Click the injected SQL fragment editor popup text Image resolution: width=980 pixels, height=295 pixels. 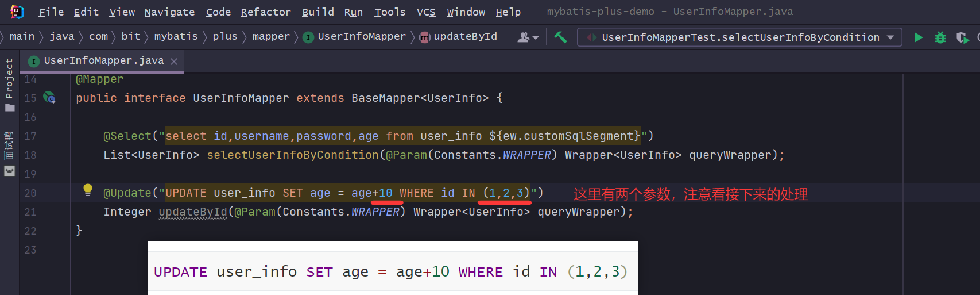click(x=390, y=272)
